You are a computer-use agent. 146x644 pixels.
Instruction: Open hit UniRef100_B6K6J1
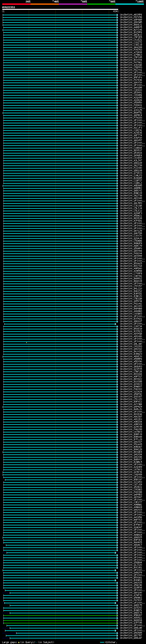(131, 25)
